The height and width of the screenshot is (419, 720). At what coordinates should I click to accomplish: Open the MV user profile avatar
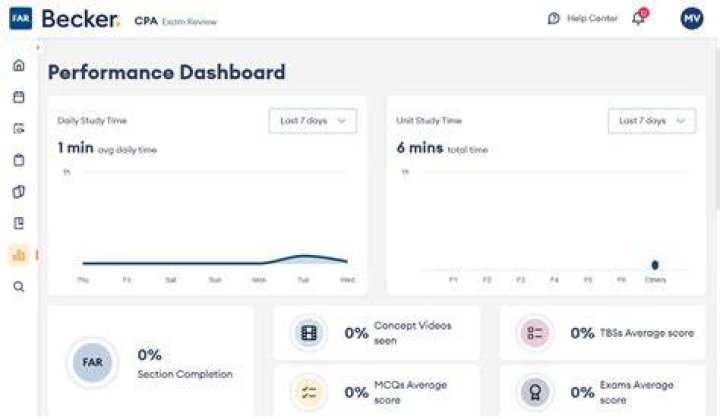(x=692, y=18)
